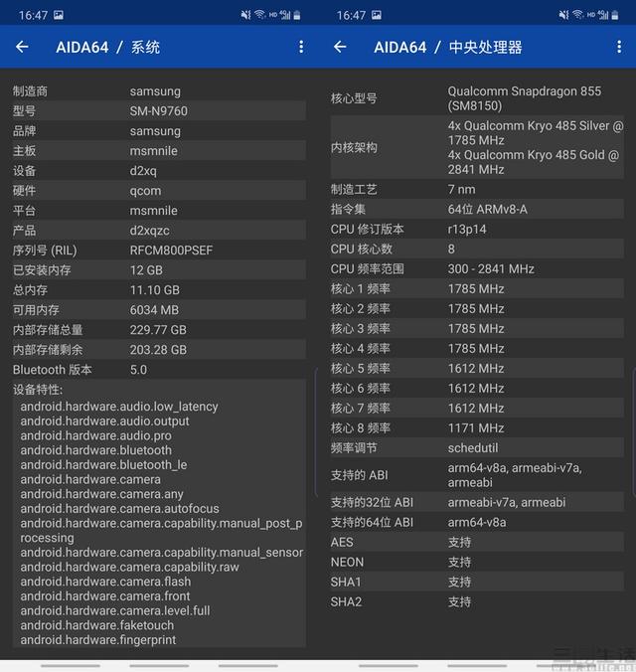Select the CPU 核心数 row
This screenshot has width=636, height=672.
[477, 249]
